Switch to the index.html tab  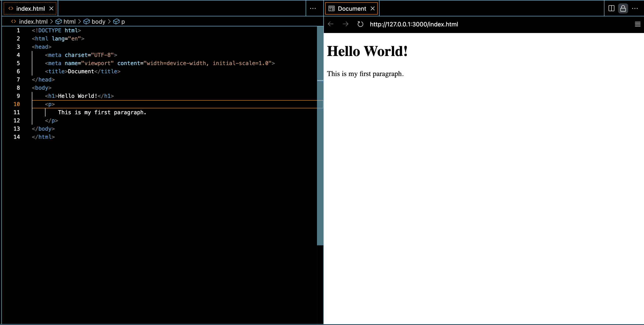click(30, 8)
